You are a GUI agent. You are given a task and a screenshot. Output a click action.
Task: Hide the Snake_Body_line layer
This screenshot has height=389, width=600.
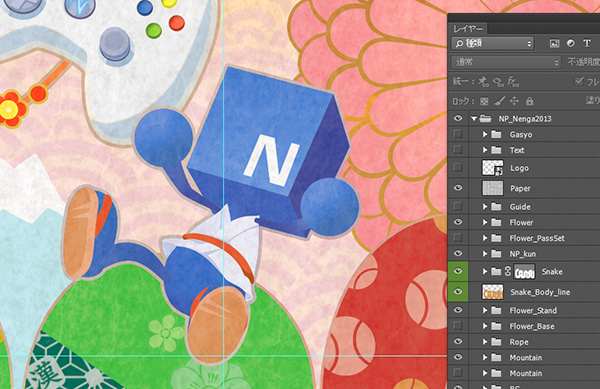[x=458, y=291]
